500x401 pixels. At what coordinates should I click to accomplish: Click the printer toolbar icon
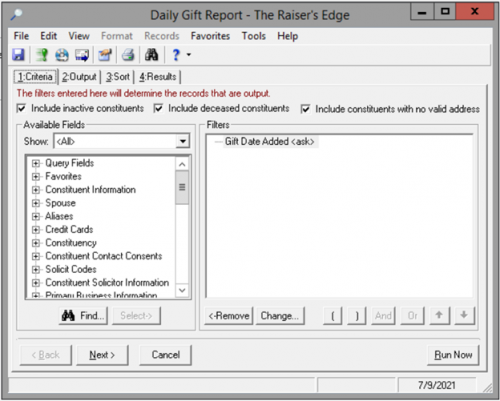[x=128, y=55]
